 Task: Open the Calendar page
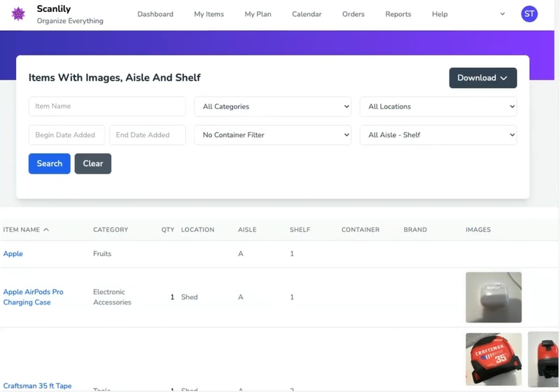(x=307, y=14)
